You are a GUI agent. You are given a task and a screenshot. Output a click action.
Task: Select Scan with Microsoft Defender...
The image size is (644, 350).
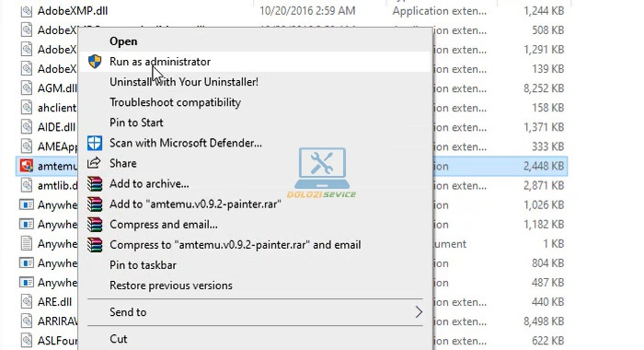[185, 143]
